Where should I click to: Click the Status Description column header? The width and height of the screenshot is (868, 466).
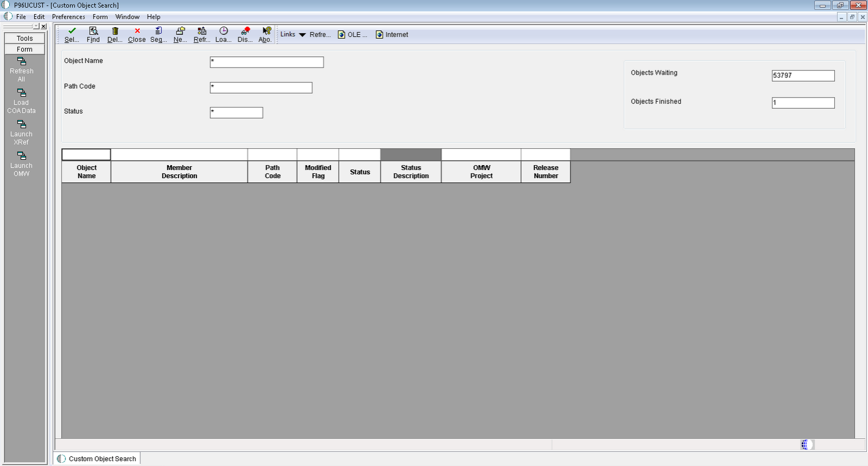point(411,172)
